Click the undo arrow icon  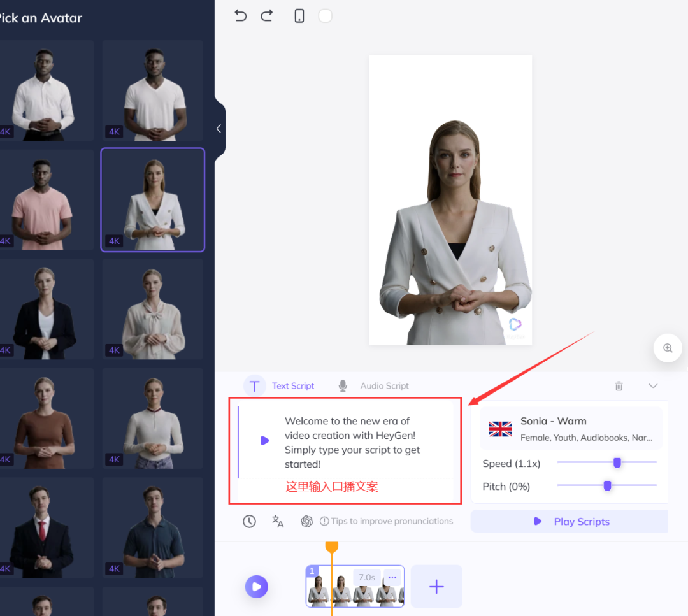click(x=240, y=16)
